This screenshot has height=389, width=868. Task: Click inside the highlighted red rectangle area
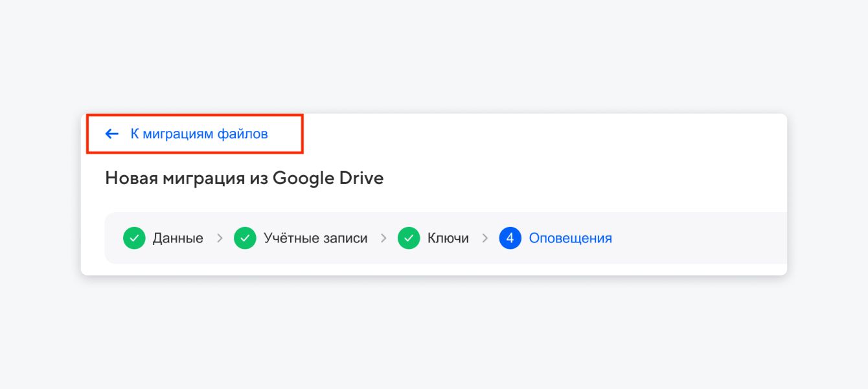click(x=194, y=134)
